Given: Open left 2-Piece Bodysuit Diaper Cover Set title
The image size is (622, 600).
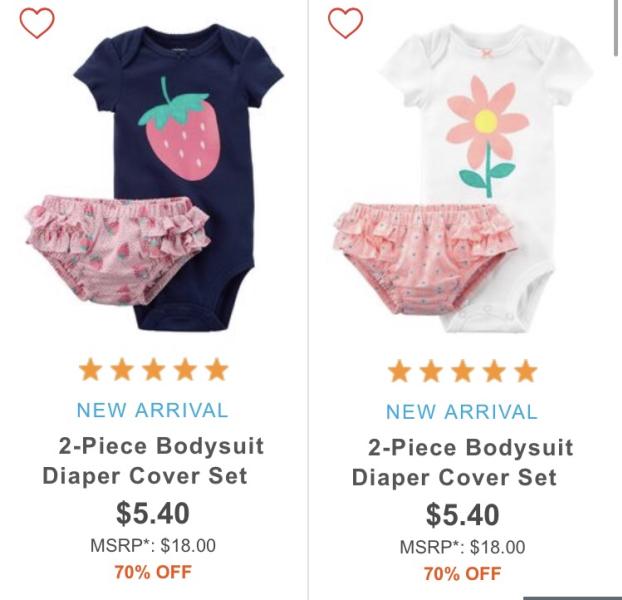Looking at the screenshot, I should coord(153,461).
